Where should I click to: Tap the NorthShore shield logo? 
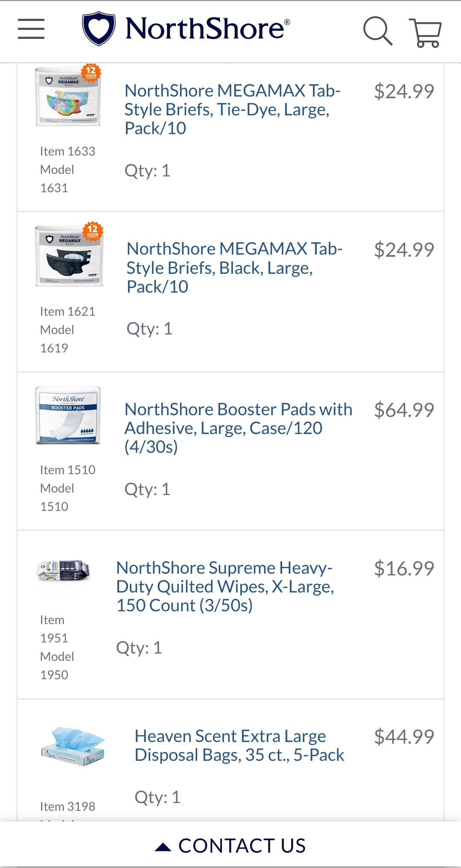click(99, 29)
